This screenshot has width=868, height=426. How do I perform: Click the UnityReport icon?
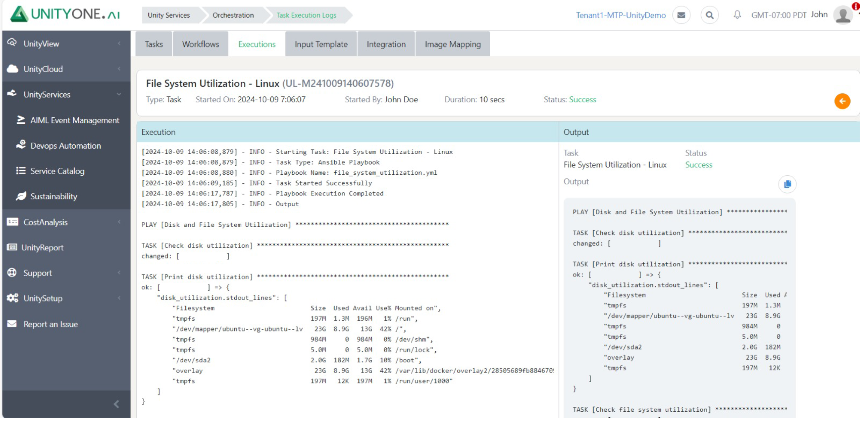pos(12,247)
